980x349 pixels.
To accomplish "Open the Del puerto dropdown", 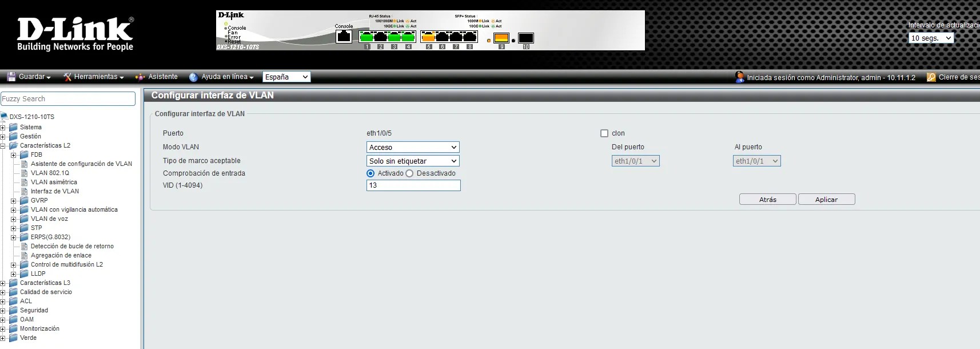I will (x=636, y=161).
